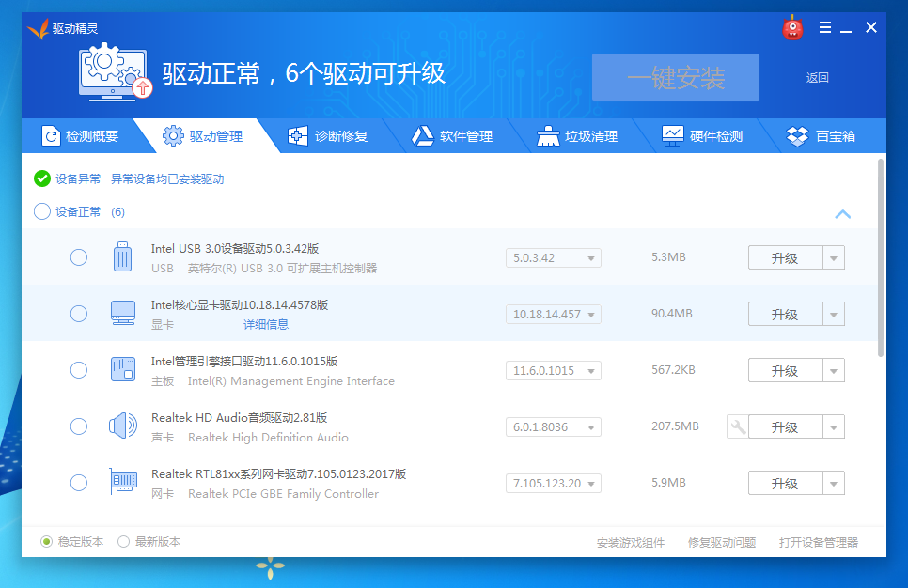The height and width of the screenshot is (588, 908).
Task: Click the Intel display card monitor icon
Action: coord(122,314)
